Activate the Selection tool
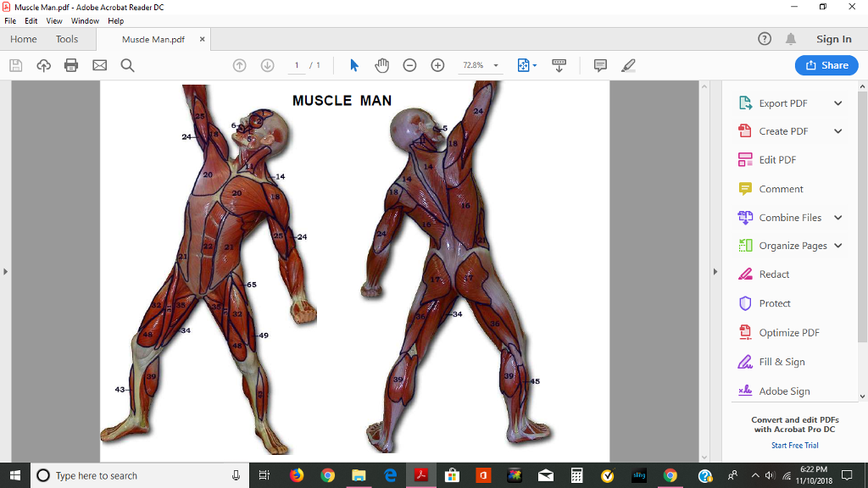 353,64
